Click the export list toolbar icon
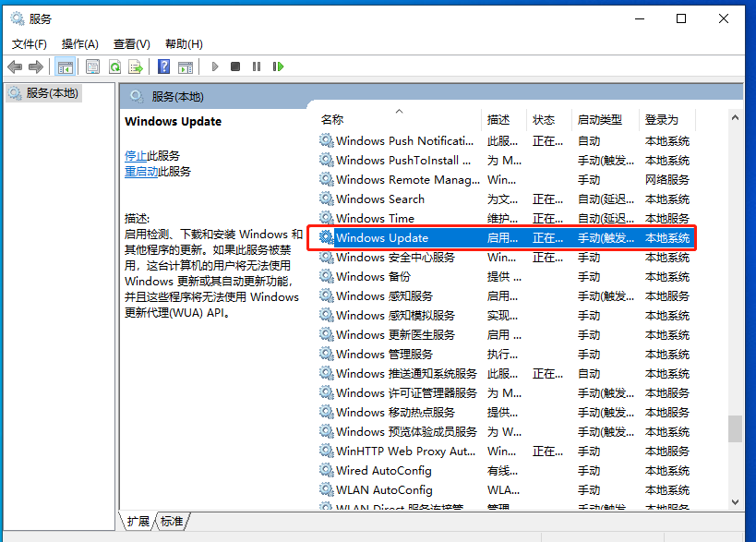The height and width of the screenshot is (542, 756). point(136,66)
